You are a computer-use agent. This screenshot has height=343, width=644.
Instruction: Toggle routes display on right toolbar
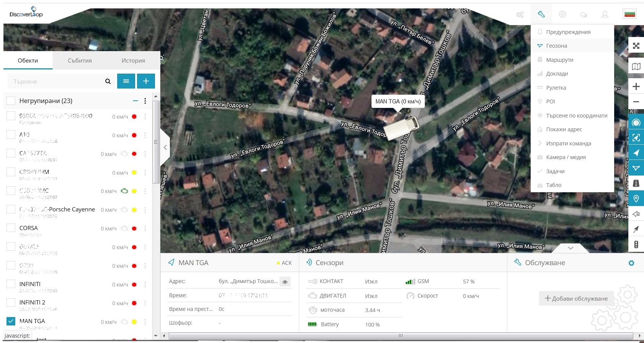point(636,184)
